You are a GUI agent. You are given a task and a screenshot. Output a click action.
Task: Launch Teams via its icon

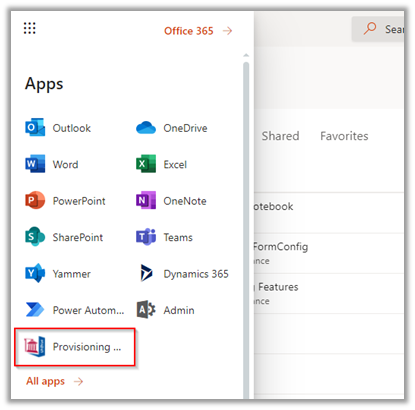click(x=146, y=237)
